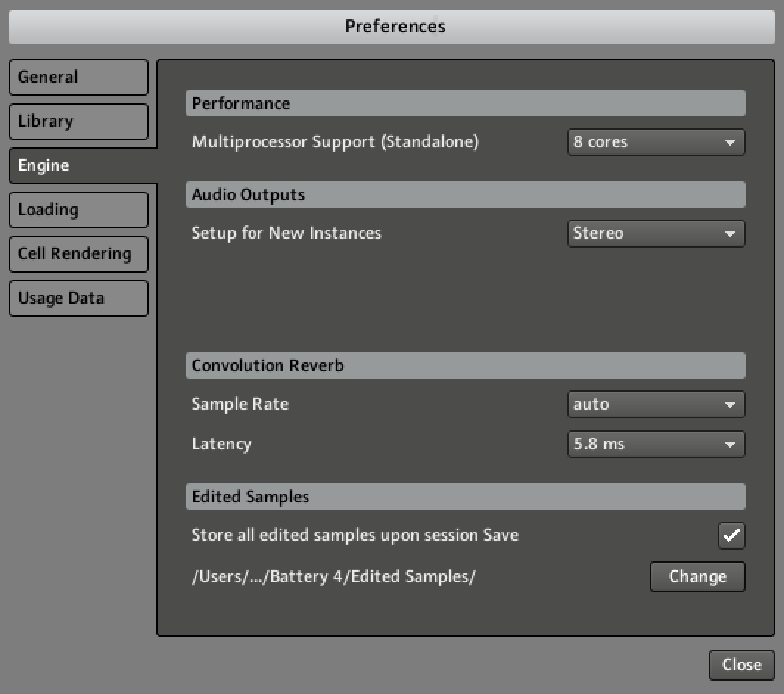Image resolution: width=784 pixels, height=694 pixels.
Task: Click the Edited Samples folder path text
Action: point(333,577)
